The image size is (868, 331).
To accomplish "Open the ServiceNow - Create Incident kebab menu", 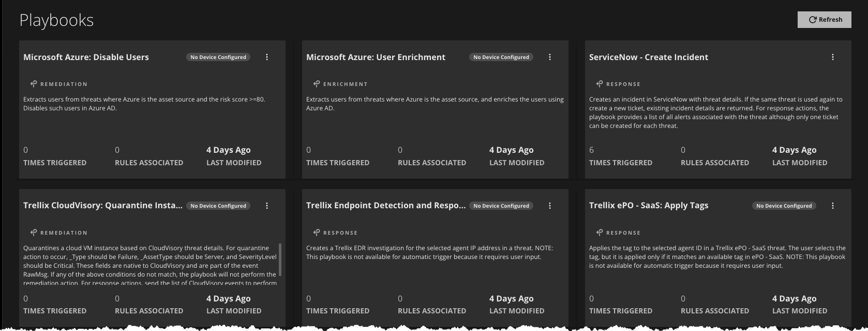I will coord(833,57).
